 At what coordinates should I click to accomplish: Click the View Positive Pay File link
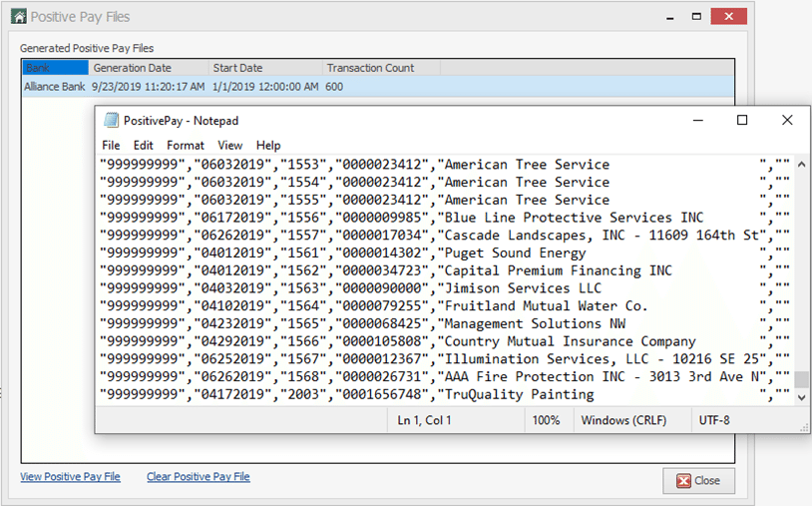(x=70, y=476)
